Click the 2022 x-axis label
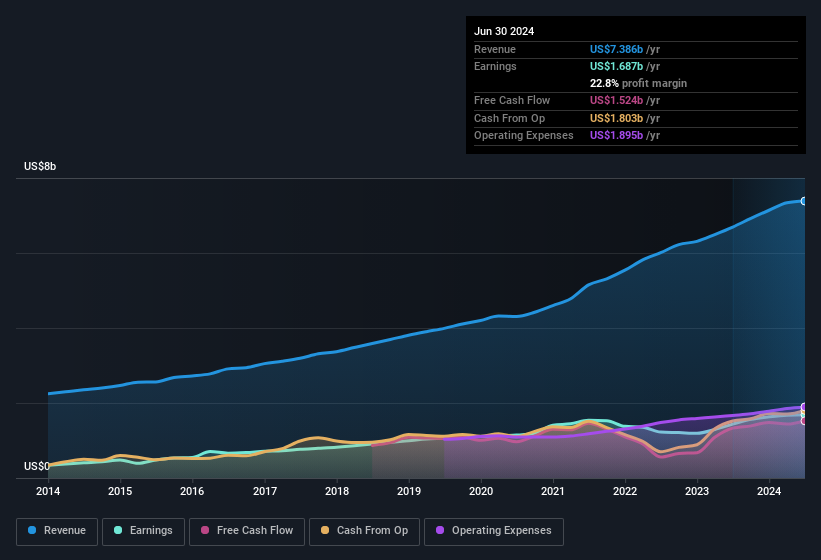Viewport: 821px width, 560px height. (x=625, y=491)
